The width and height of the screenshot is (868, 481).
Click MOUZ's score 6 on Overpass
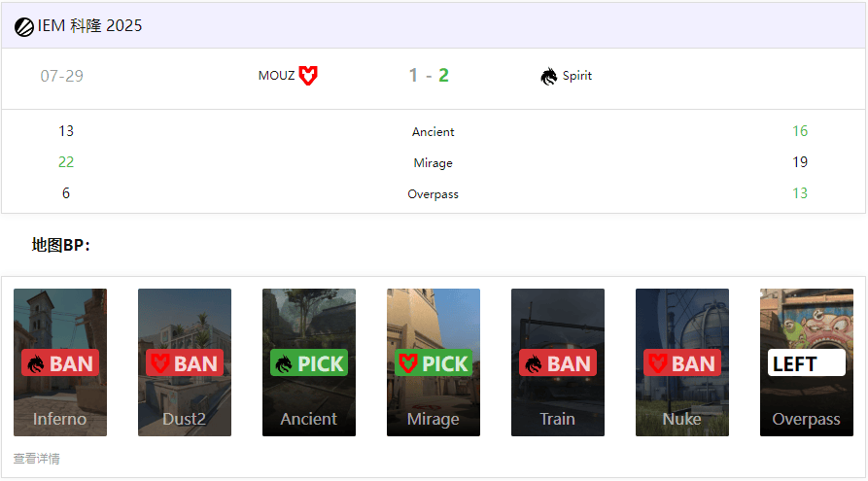point(66,193)
